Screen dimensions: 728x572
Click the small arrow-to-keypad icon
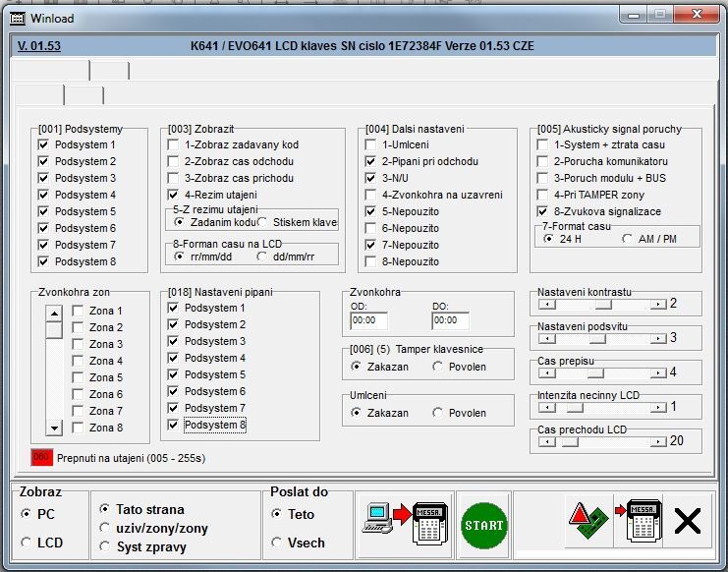(x=638, y=522)
